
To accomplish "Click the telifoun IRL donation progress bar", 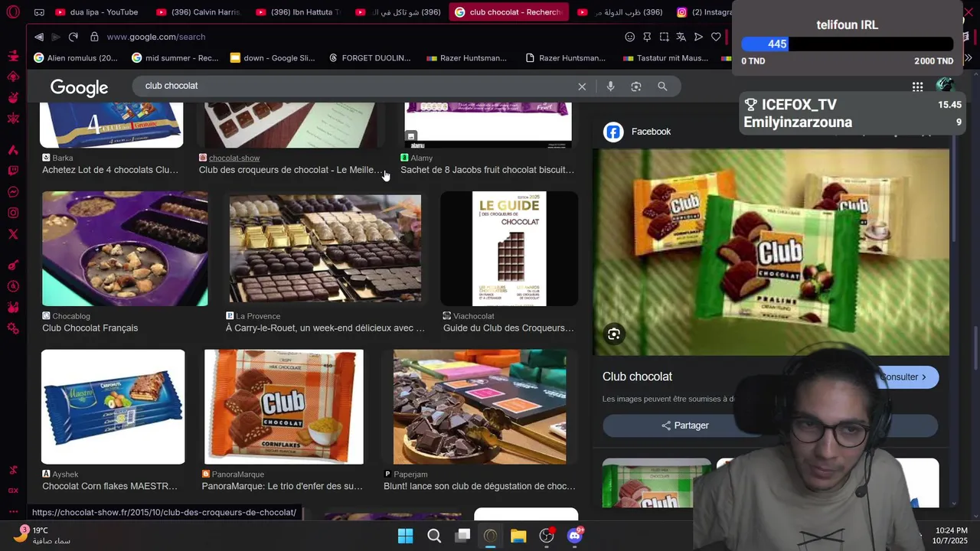I will coord(847,44).
